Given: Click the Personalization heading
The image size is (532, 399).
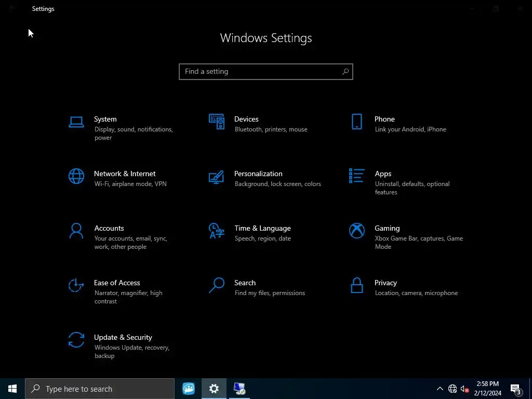Looking at the screenshot, I should point(258,174).
